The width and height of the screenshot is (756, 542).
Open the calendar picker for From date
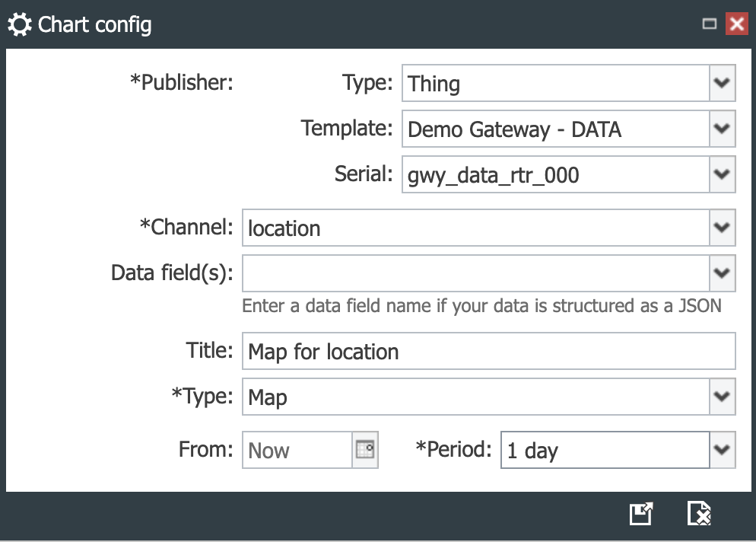tap(365, 450)
